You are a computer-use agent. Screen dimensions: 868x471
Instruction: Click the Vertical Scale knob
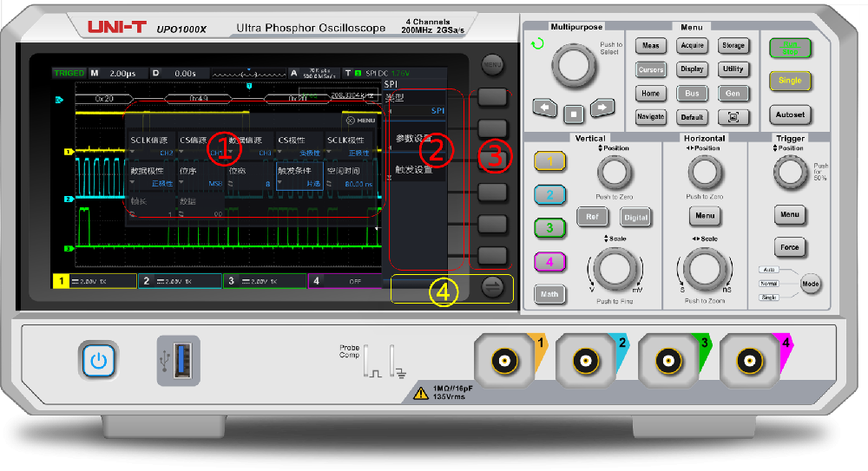[615, 267]
